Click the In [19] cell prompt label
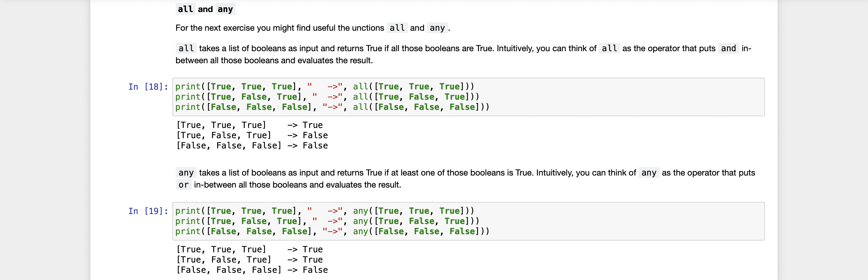 (148, 211)
